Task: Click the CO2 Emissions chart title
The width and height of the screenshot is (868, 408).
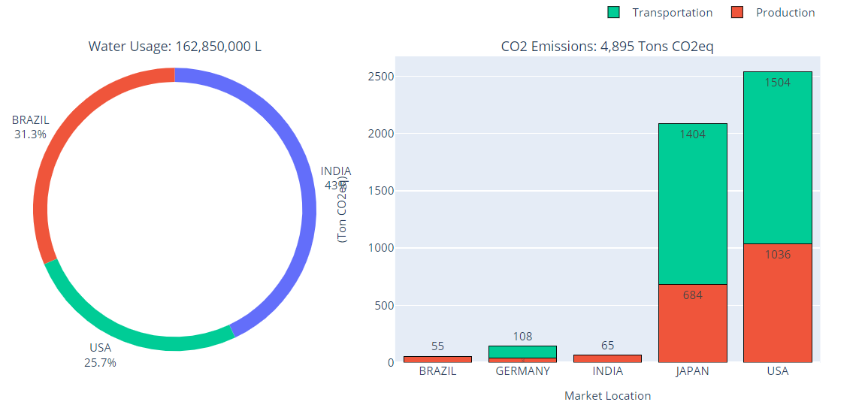Action: 606,47
